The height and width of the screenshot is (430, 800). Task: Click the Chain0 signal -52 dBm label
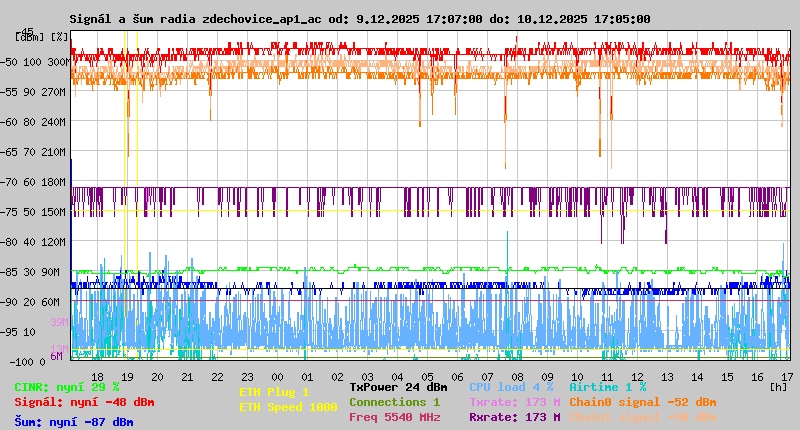[642, 402]
